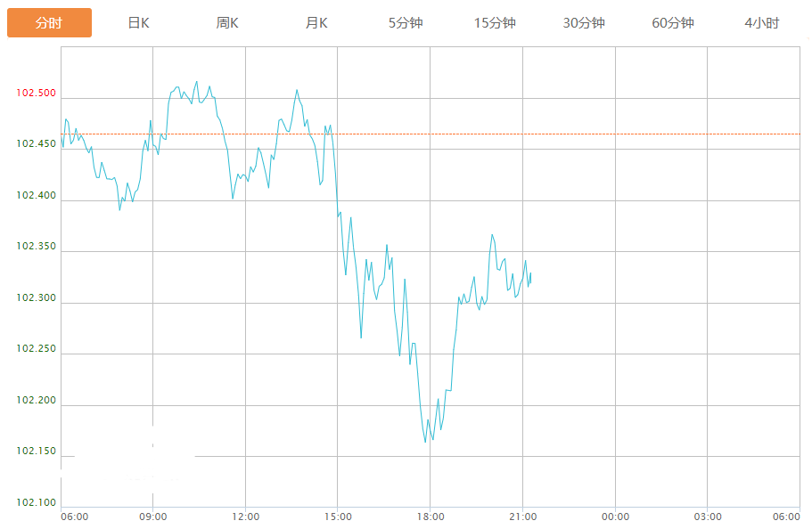Switch to the 30分钟 tab
This screenshot has height=529, width=812.
(x=584, y=23)
